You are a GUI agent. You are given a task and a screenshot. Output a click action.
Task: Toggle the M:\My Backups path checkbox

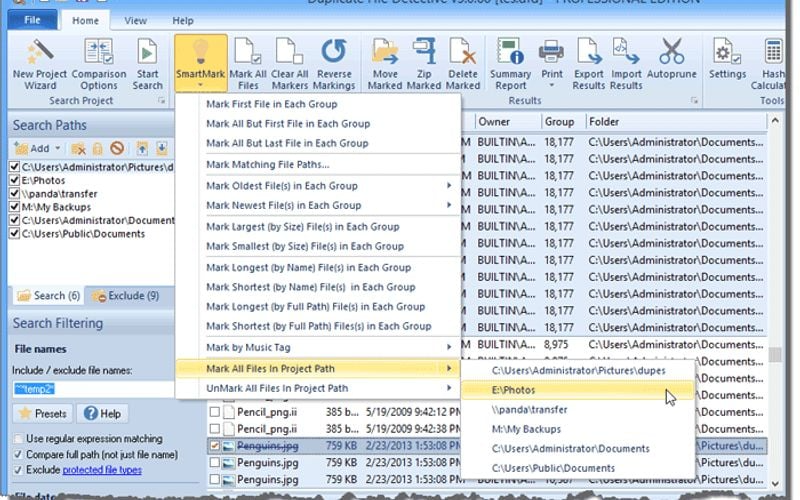click(14, 207)
